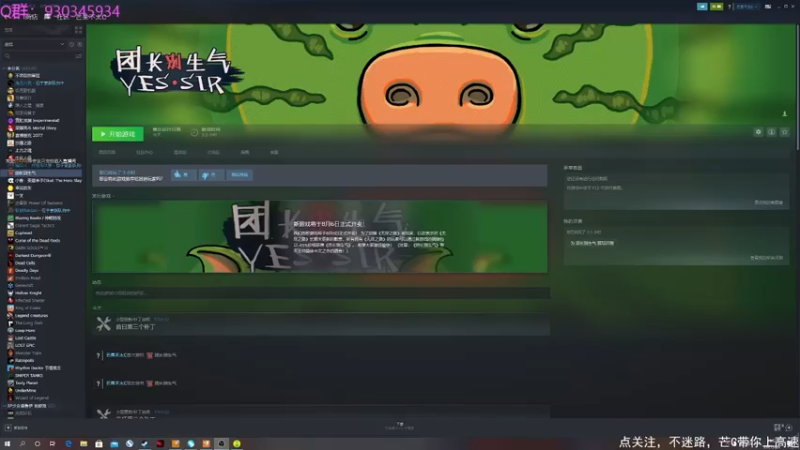Click the thumbs down not recommend button
The width and height of the screenshot is (800, 450).
(210, 174)
